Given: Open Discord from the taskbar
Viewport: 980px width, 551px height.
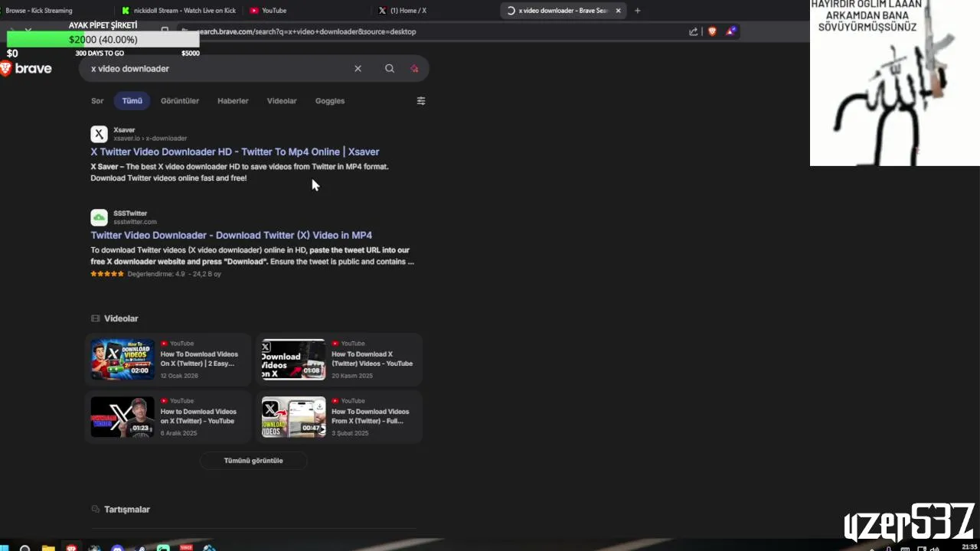Looking at the screenshot, I should [x=117, y=548].
